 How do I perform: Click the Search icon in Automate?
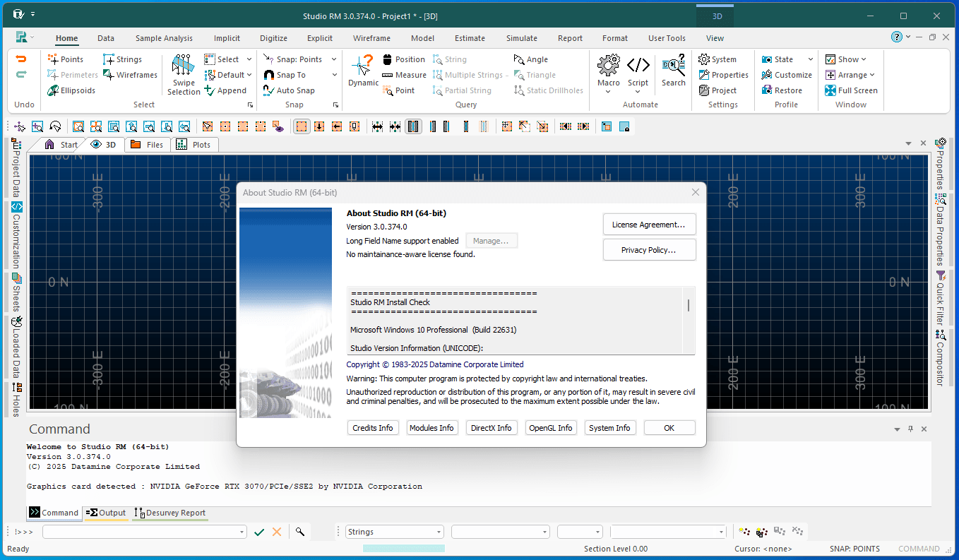pos(674,71)
